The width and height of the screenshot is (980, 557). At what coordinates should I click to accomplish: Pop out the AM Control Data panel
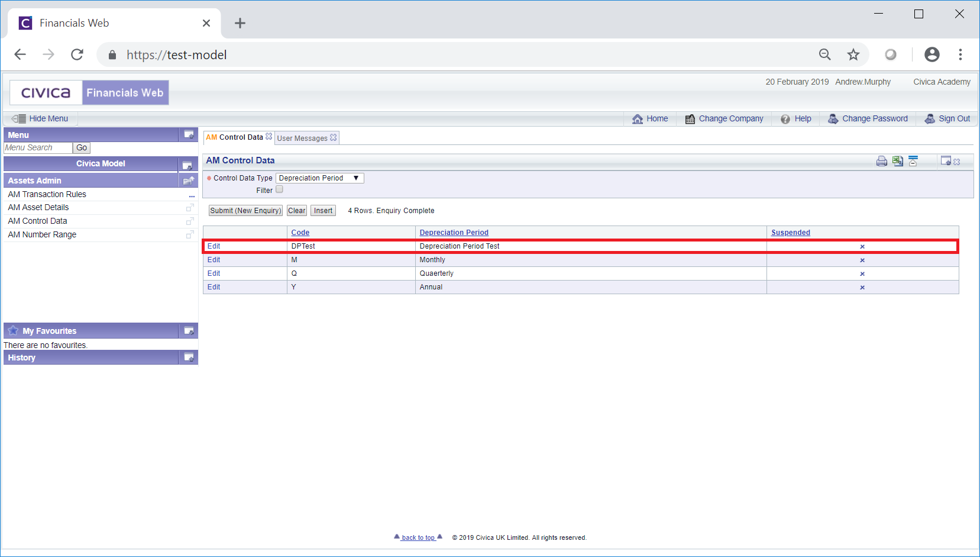point(946,161)
